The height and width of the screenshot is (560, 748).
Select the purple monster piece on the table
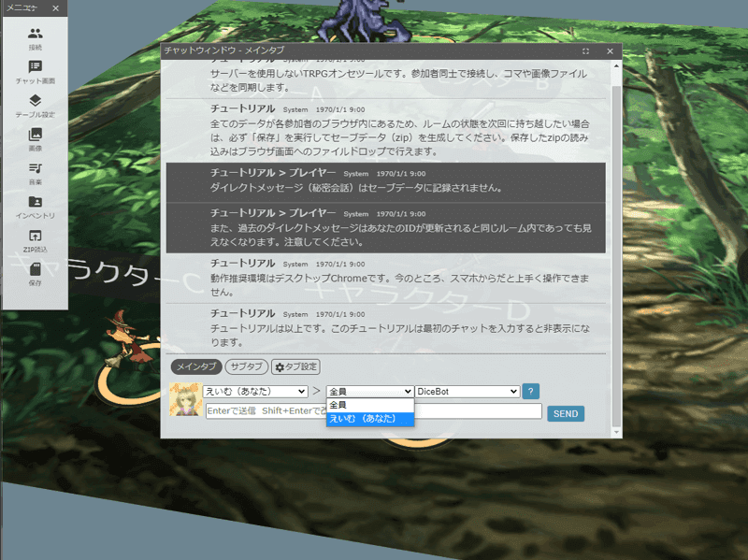coord(365,22)
